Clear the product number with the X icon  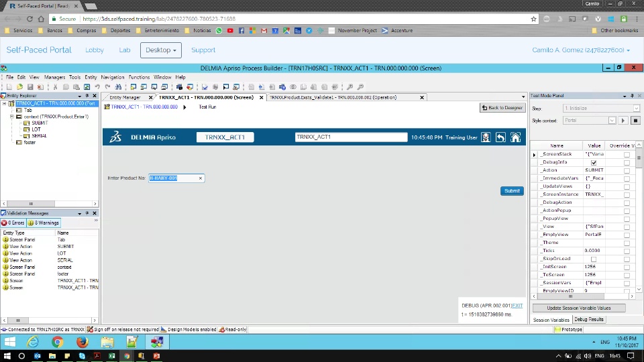[x=201, y=178]
